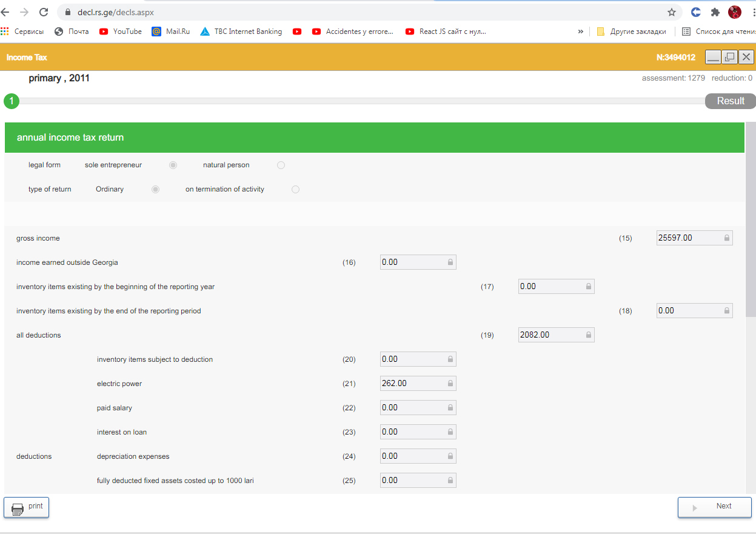Click the electric power amount field
756x540 pixels.
coord(412,384)
